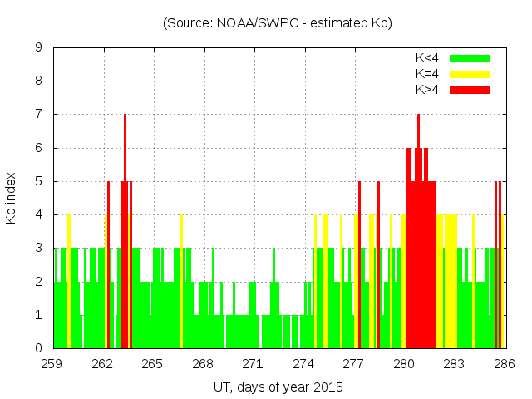Click the 268 tick label on x-axis
Screen dimensions: 532x399
[204, 364]
